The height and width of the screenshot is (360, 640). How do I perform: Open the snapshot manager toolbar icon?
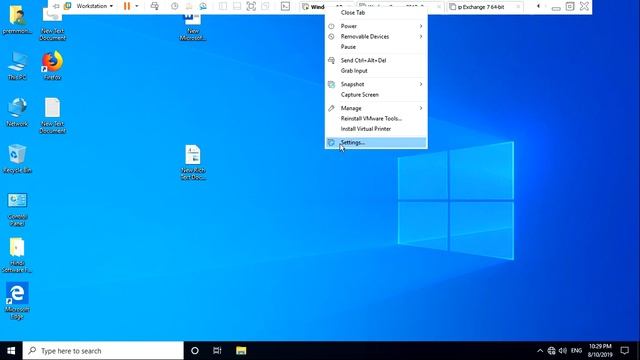[203, 6]
